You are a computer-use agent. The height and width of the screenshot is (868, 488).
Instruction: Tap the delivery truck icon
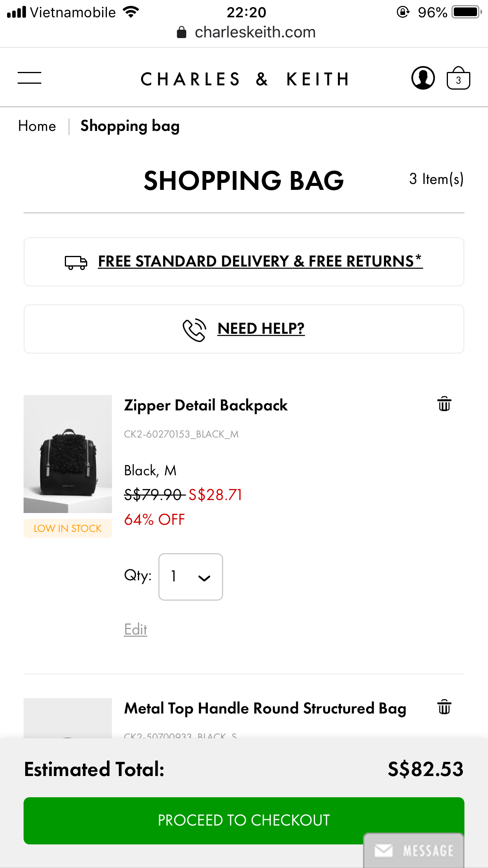coord(76,262)
